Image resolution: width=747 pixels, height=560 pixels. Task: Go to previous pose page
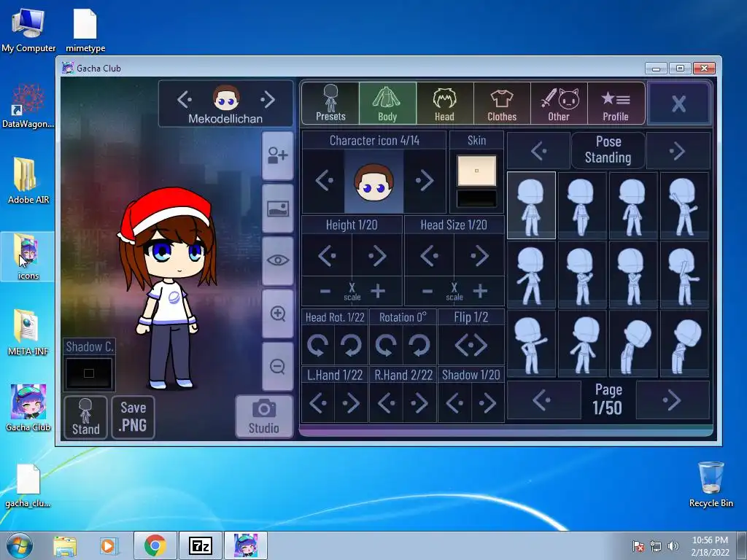coord(543,400)
